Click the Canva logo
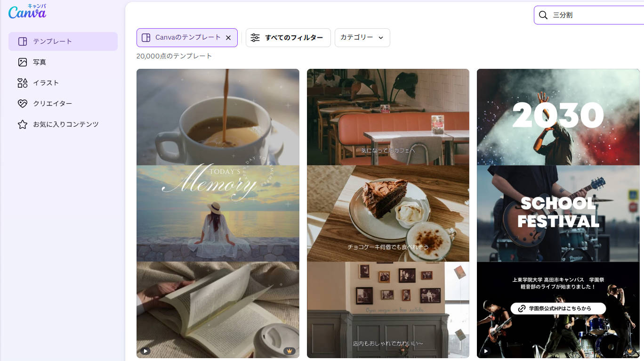The height and width of the screenshot is (361, 644). [x=27, y=13]
